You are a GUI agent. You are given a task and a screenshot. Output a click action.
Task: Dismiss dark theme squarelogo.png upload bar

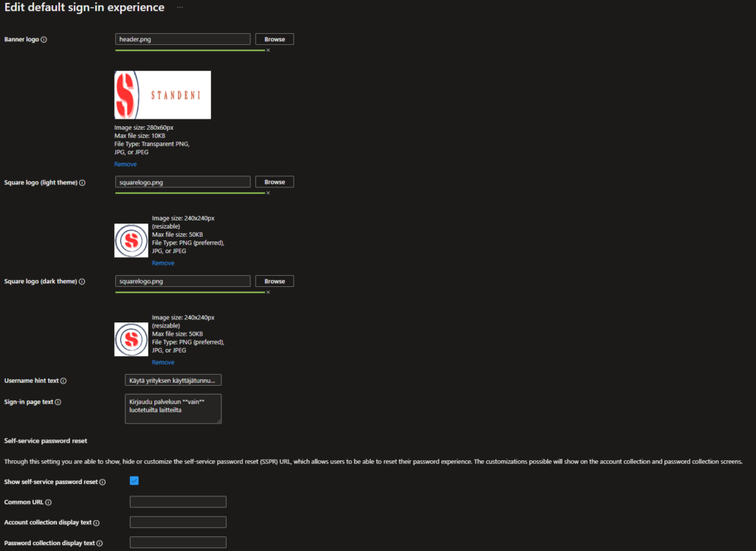click(268, 292)
